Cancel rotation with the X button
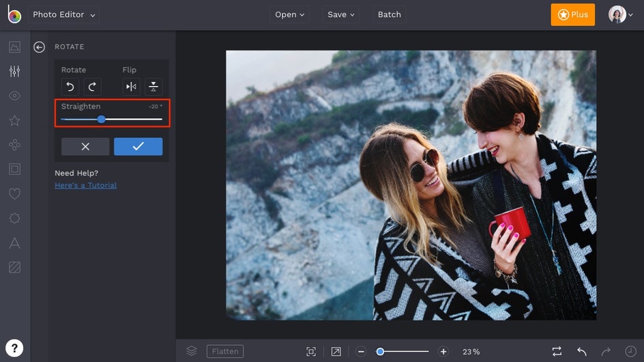 [x=85, y=146]
